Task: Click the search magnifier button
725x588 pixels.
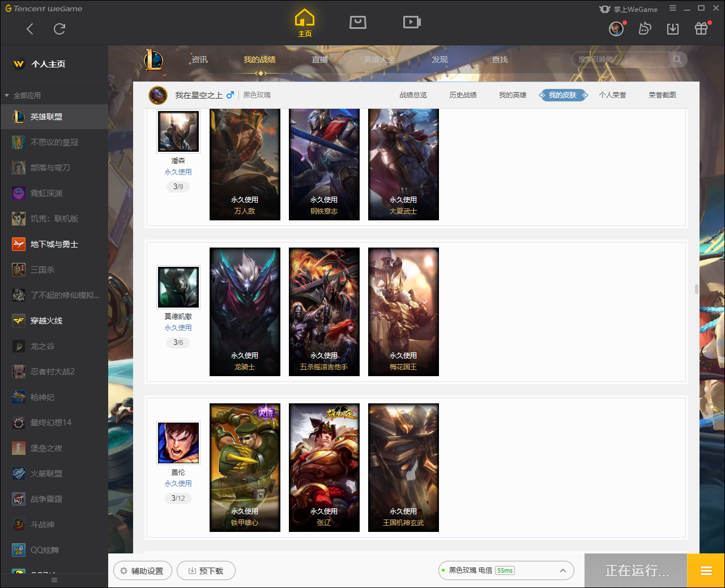Action: [x=677, y=59]
